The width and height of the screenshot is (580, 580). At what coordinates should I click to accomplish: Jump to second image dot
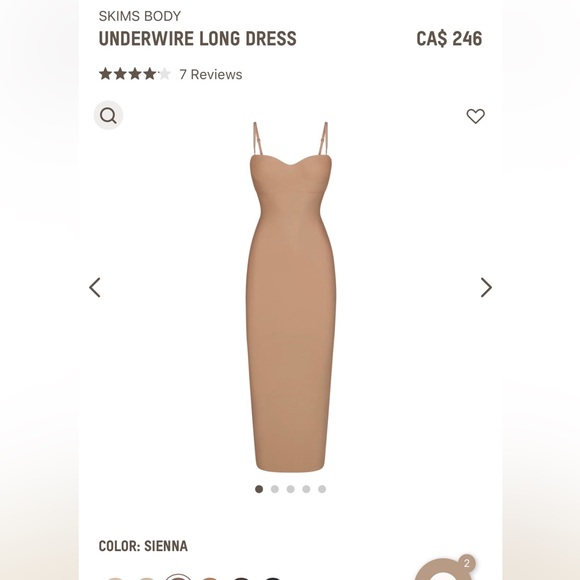(274, 489)
